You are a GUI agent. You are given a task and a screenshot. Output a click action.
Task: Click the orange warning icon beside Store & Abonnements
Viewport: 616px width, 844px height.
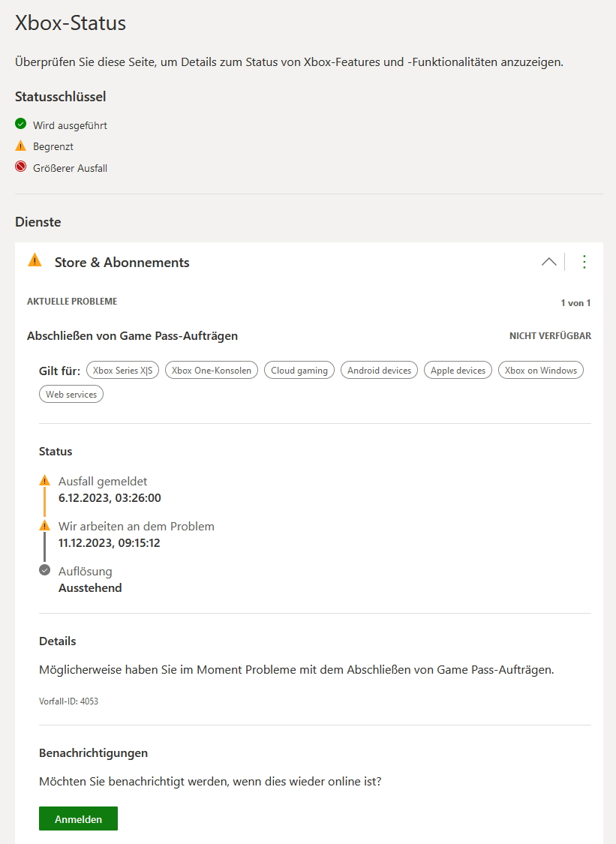pyautogui.click(x=35, y=260)
